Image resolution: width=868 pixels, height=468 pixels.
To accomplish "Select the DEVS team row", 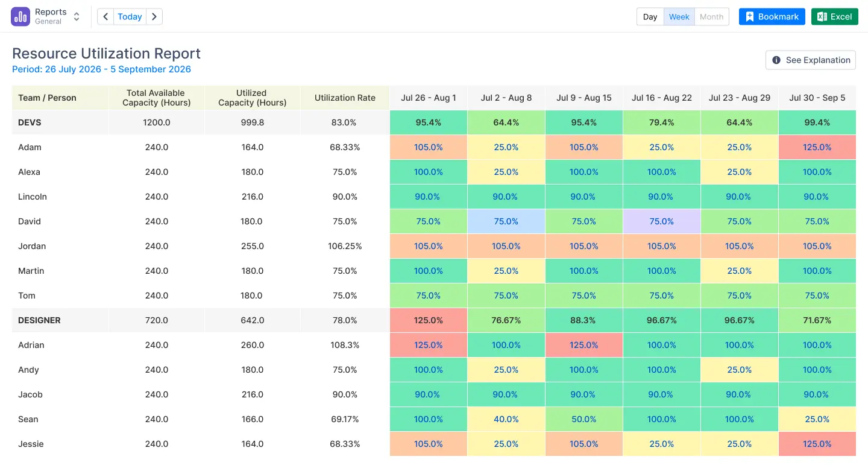I will point(30,122).
